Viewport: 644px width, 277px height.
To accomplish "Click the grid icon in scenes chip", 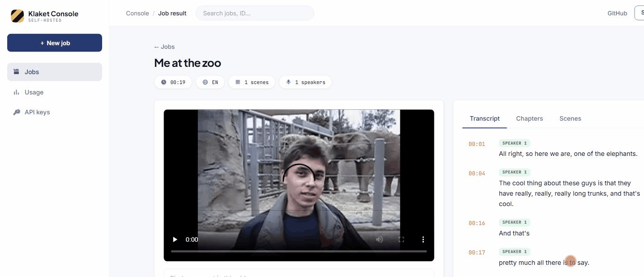I will click(238, 82).
